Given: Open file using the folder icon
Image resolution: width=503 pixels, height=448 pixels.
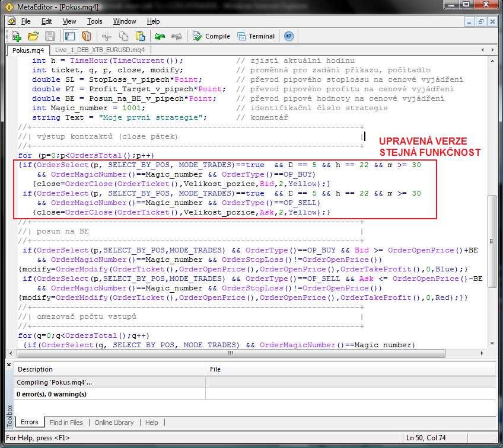Looking at the screenshot, I should pos(33,36).
